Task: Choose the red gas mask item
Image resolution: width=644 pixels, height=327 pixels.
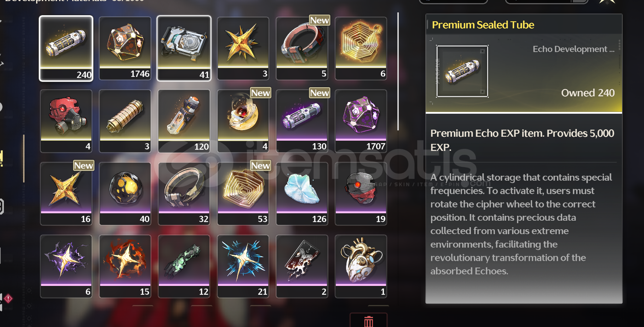Action: pos(66,121)
